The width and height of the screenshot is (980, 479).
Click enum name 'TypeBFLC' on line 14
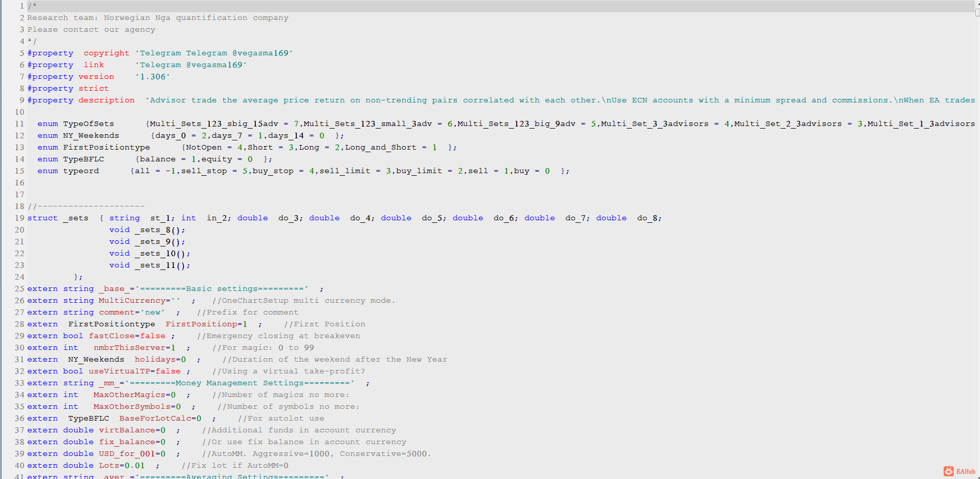point(84,159)
